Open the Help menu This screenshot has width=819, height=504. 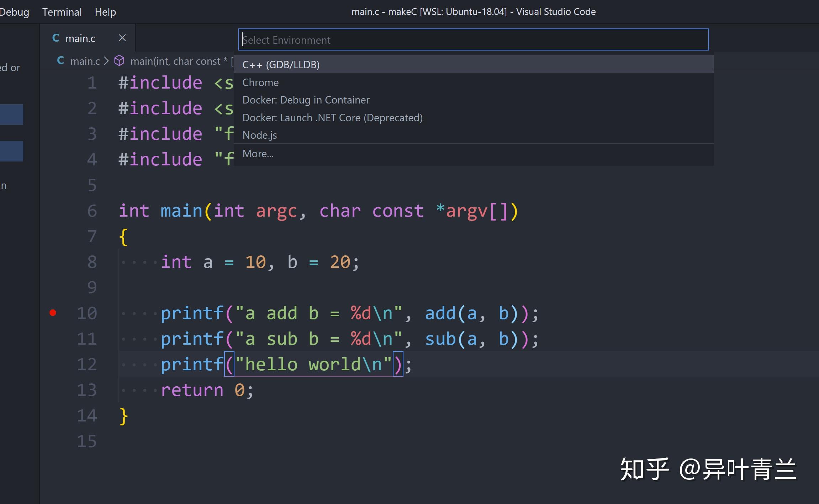105,11
